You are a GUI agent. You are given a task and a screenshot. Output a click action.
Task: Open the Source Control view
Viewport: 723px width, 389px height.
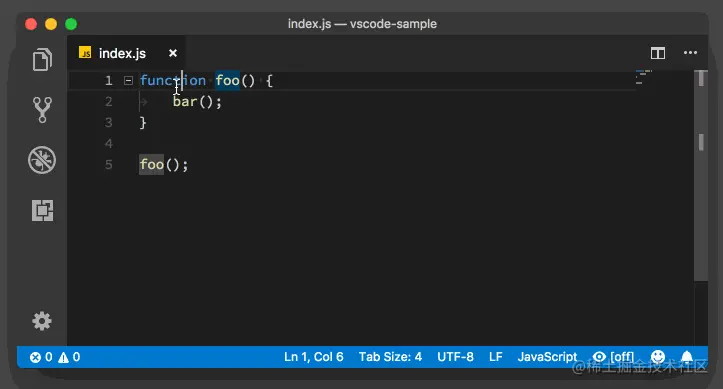42,110
